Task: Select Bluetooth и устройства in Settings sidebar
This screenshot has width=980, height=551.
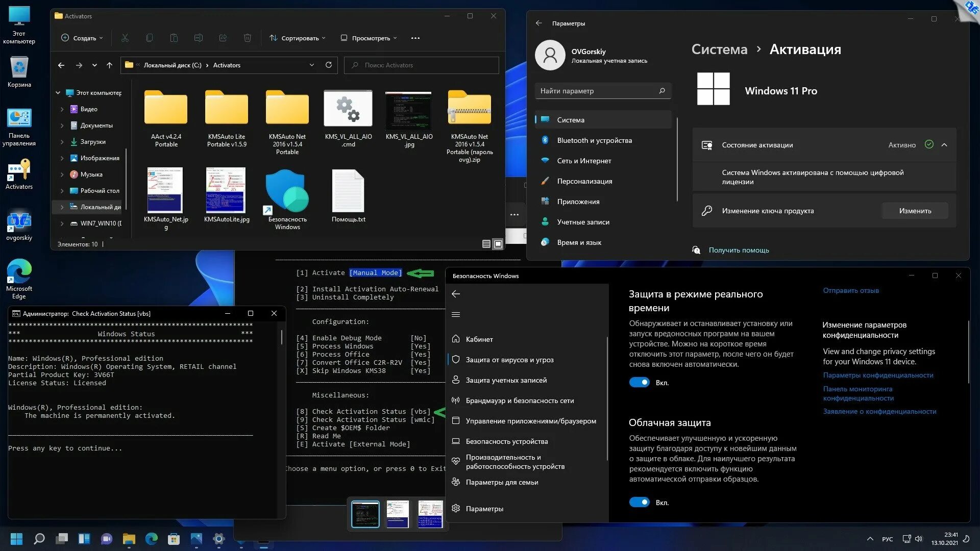Action: (x=594, y=140)
